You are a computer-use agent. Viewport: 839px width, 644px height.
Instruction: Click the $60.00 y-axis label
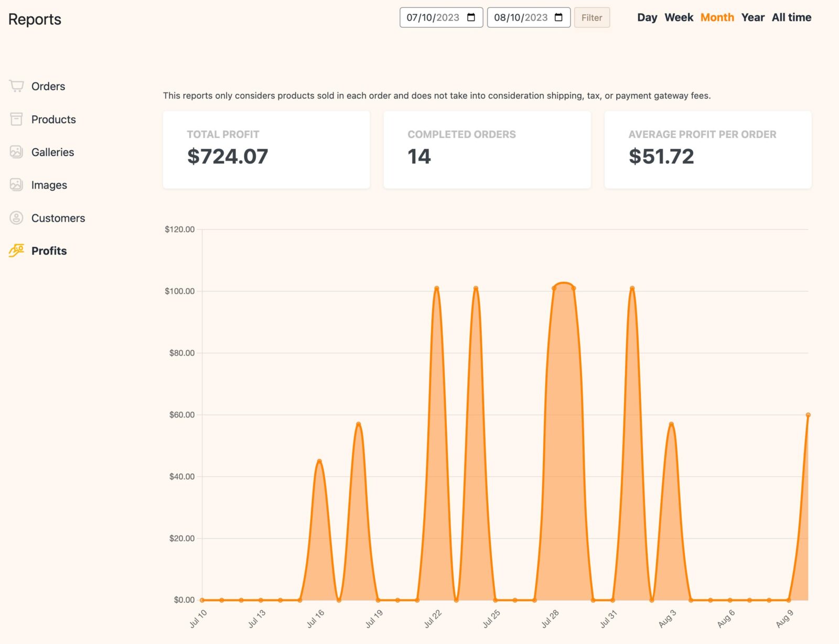pyautogui.click(x=181, y=415)
